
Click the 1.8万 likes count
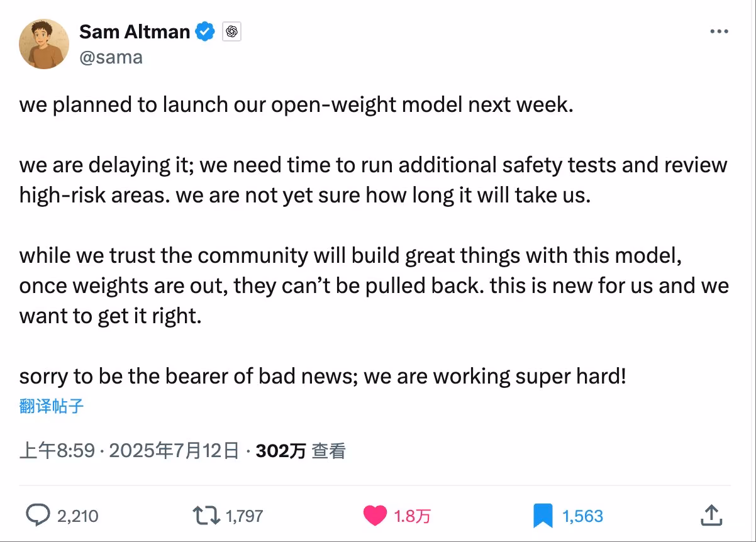tap(413, 516)
